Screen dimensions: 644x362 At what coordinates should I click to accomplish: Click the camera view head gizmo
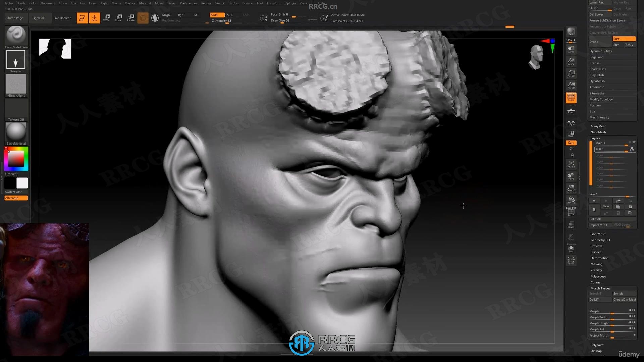pyautogui.click(x=536, y=57)
